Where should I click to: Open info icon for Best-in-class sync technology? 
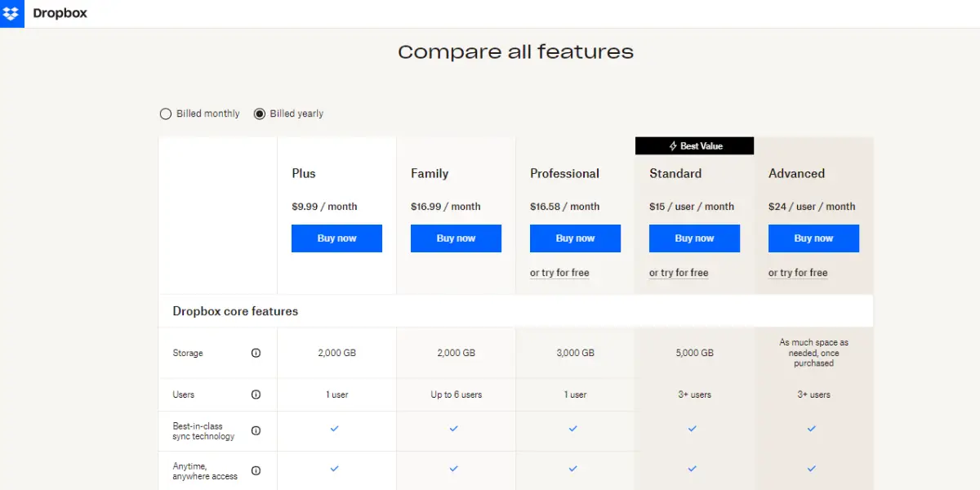coord(256,430)
